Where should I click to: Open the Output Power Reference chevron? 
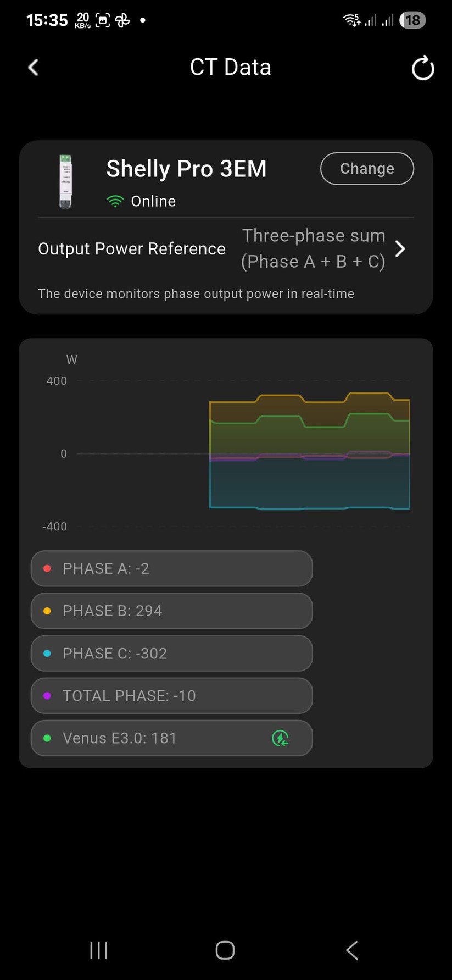[x=400, y=248]
